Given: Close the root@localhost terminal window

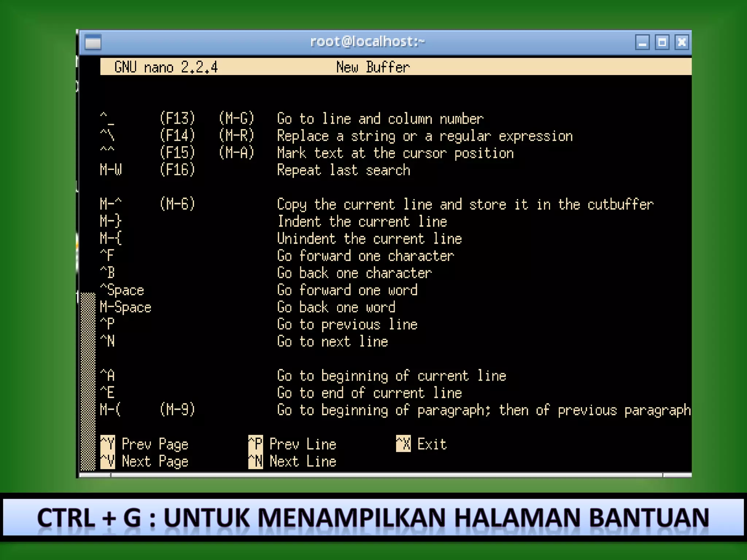Looking at the screenshot, I should coord(681,43).
